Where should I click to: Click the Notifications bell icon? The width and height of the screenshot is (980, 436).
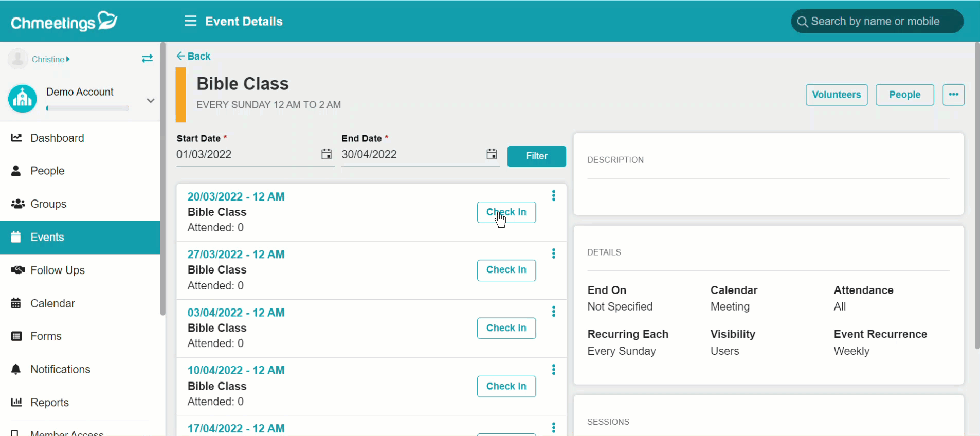(16, 369)
